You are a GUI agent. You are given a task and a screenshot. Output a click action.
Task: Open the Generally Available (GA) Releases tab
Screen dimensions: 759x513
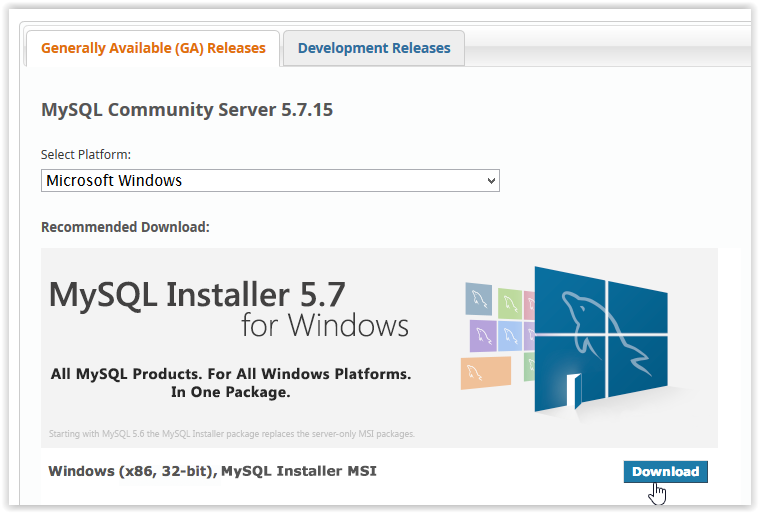point(153,48)
